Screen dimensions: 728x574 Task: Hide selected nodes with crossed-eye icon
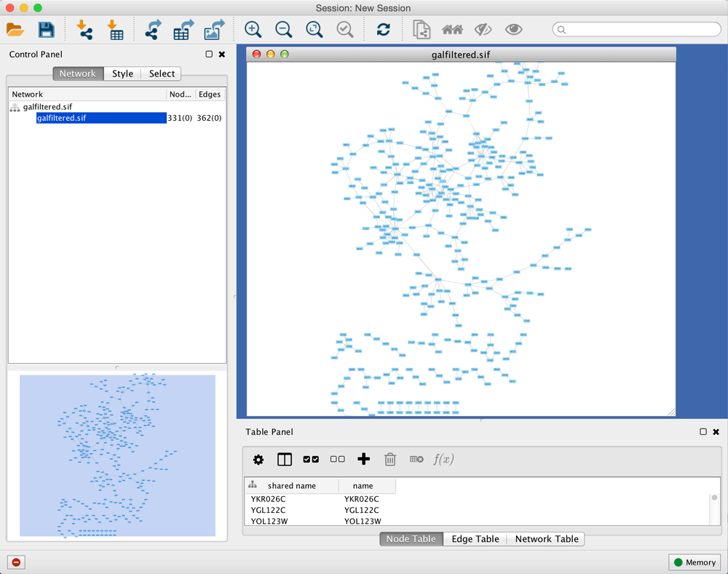[x=483, y=30]
